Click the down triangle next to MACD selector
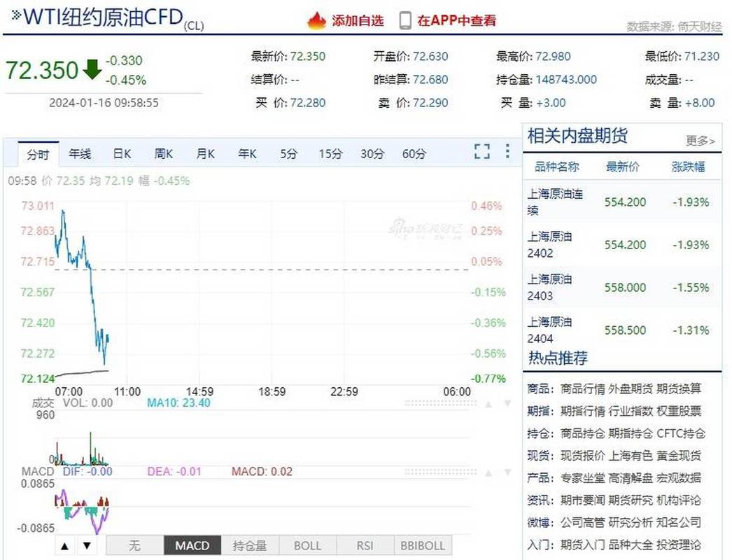Image resolution: width=732 pixels, height=560 pixels. [87, 545]
